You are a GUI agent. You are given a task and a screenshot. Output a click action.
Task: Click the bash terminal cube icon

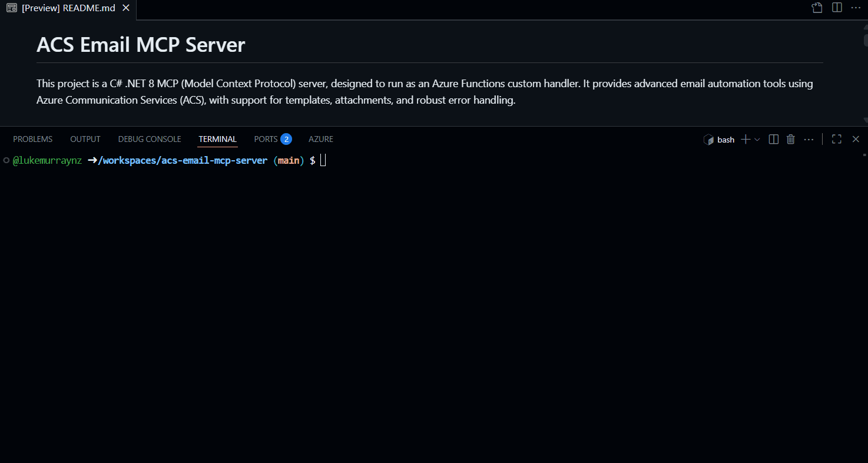(708, 140)
